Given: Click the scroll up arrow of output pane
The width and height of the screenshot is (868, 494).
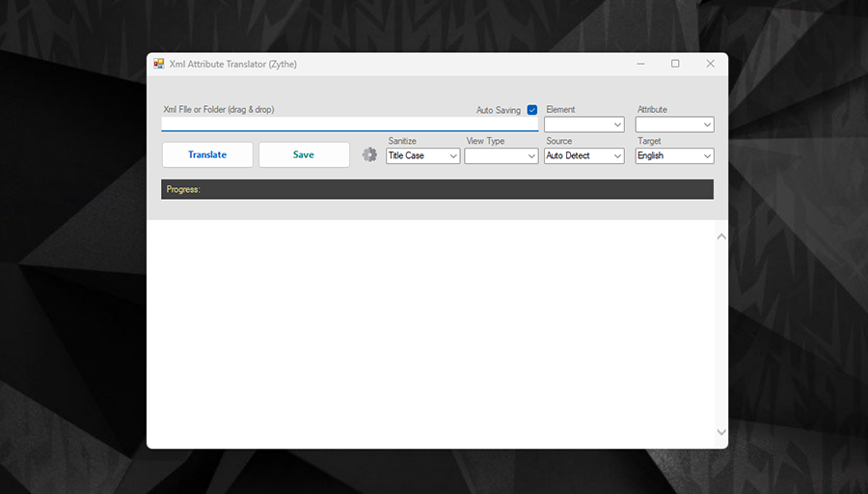Looking at the screenshot, I should 720,236.
